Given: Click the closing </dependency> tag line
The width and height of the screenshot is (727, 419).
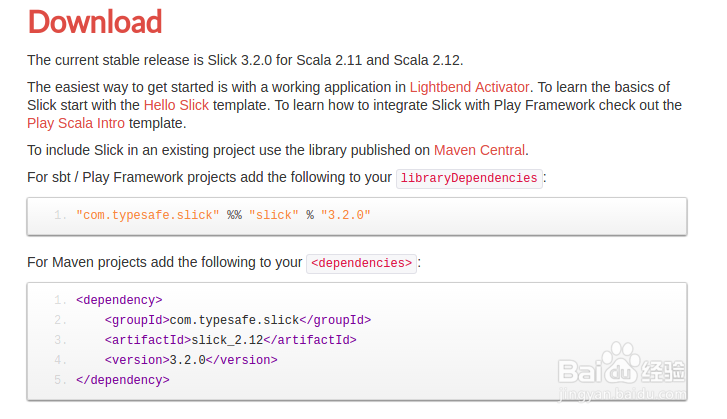Looking at the screenshot, I should (x=122, y=380).
